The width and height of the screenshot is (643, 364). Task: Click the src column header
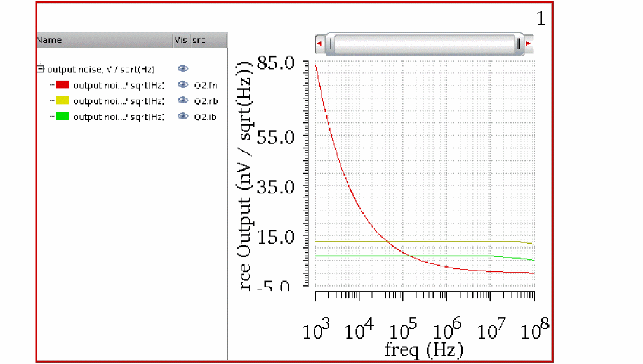point(208,40)
